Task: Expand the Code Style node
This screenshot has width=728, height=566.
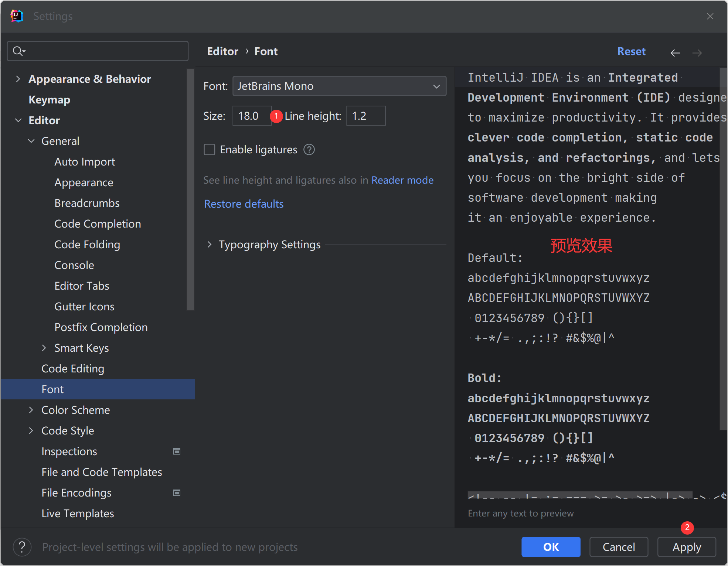Action: (31, 430)
